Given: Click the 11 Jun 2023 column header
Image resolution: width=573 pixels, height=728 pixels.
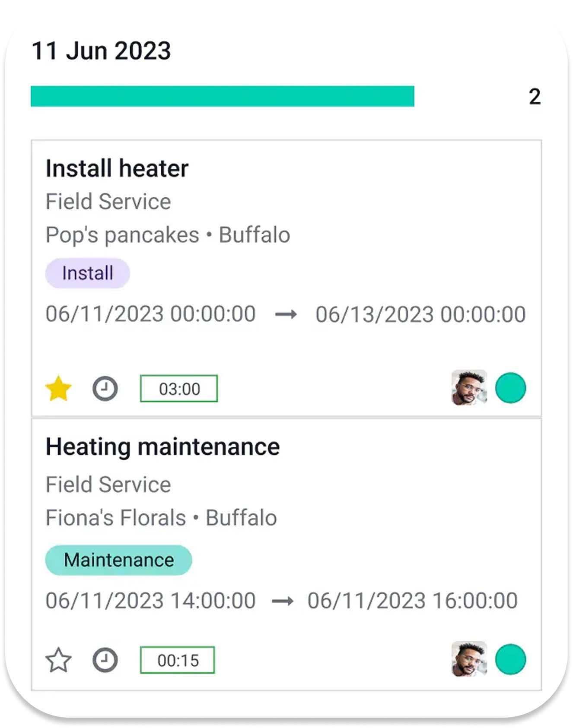Looking at the screenshot, I should (101, 51).
